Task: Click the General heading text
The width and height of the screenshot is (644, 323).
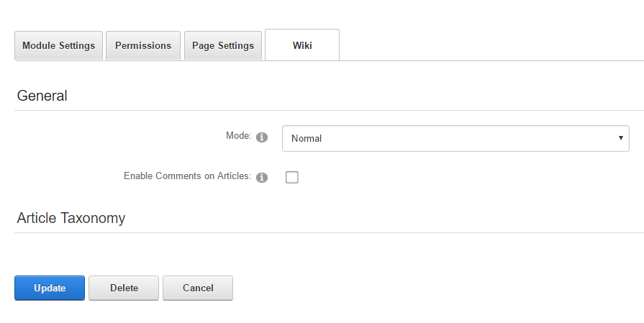Action: coord(42,96)
